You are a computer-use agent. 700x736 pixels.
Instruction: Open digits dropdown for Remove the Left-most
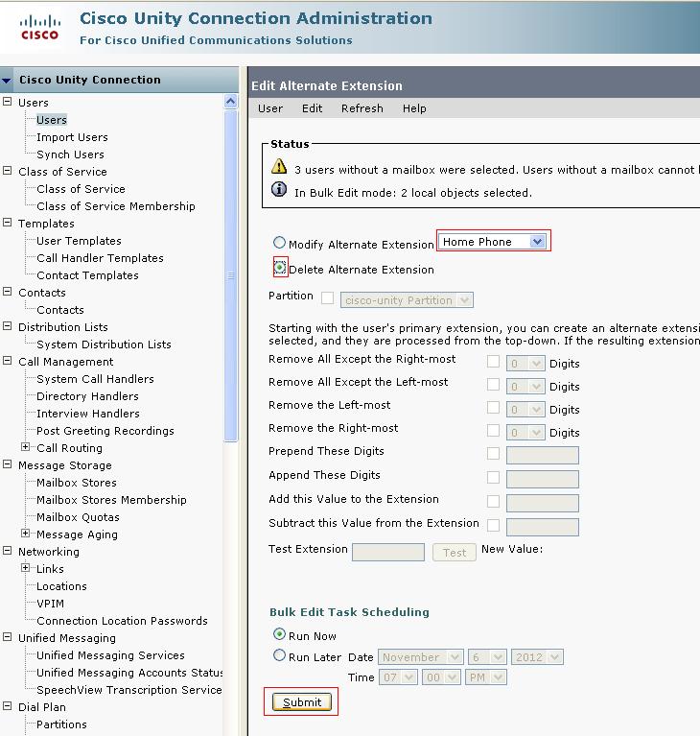tap(525, 410)
